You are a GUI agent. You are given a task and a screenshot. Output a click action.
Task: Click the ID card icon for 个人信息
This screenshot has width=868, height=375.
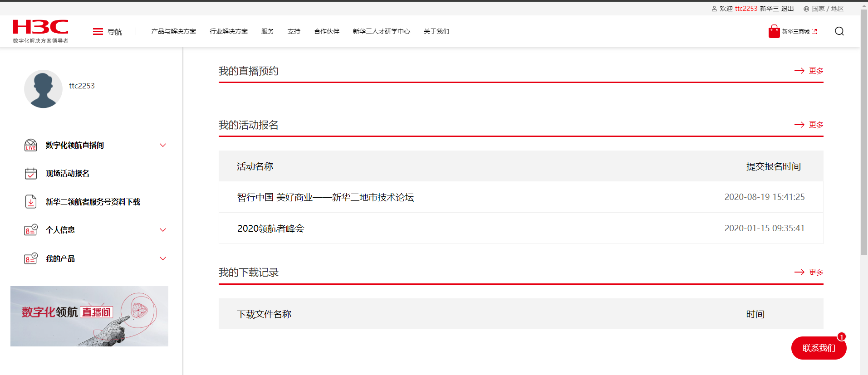pyautogui.click(x=30, y=230)
